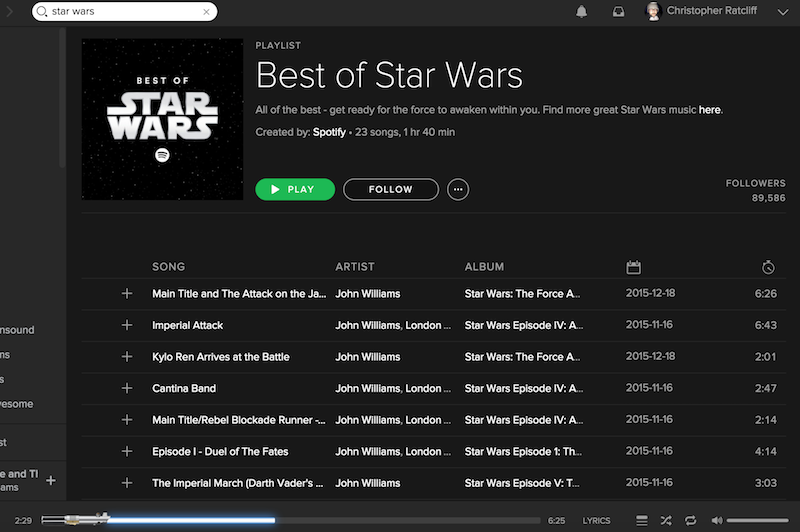The image size is (800, 532).
Task: Open John Williams artist in first row
Action: click(x=367, y=294)
